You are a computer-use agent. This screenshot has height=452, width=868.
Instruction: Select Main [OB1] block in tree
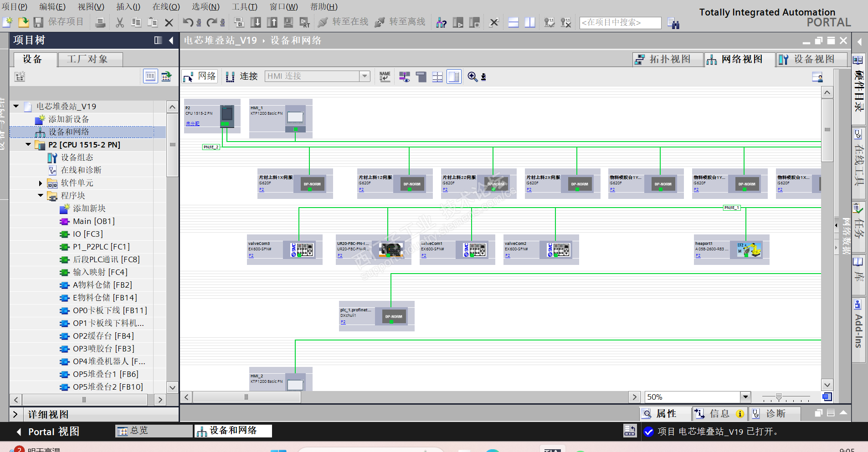click(94, 221)
